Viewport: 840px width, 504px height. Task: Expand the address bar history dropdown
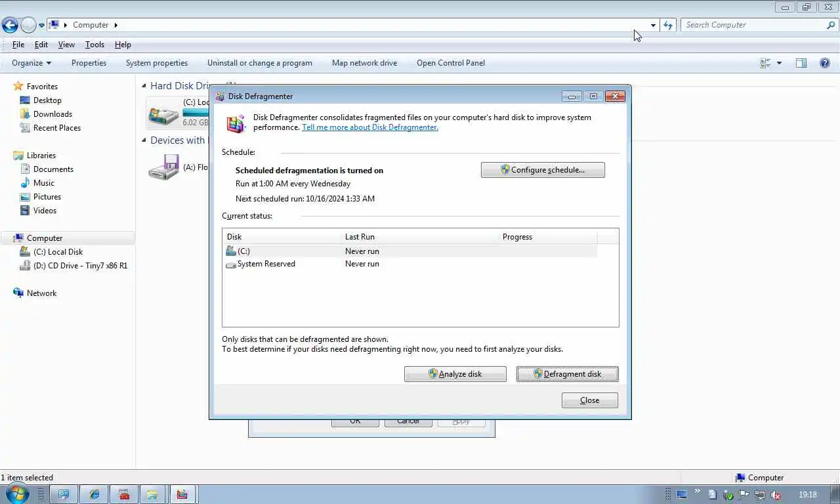tap(653, 25)
